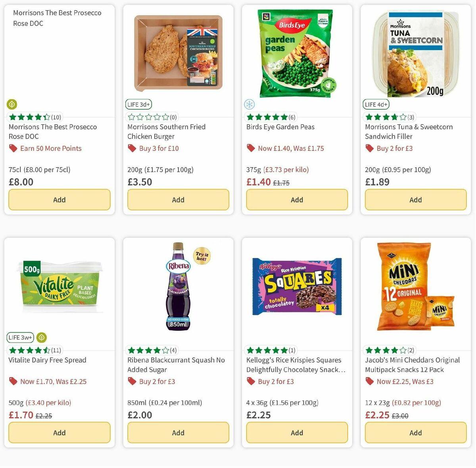Viewport: 476px width, 468px height.
Task: Open the LIFE 3d+ badge on Chicken Burger
Action: [138, 104]
